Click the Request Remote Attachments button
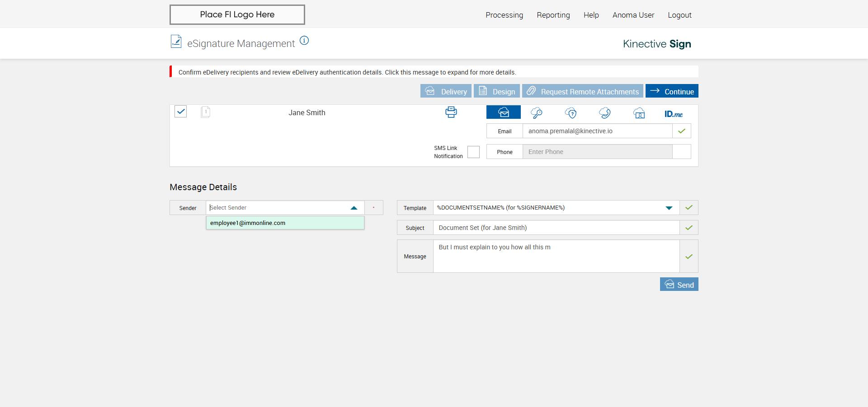Image resolution: width=868 pixels, height=407 pixels. 582,91
